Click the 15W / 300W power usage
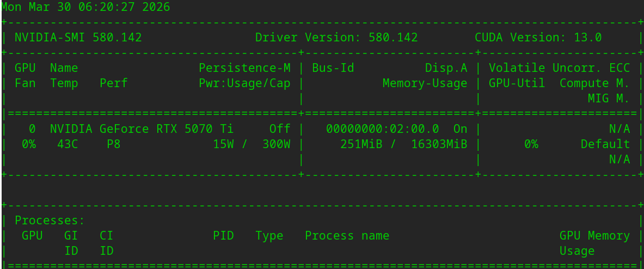The image size is (644, 269). point(252,144)
